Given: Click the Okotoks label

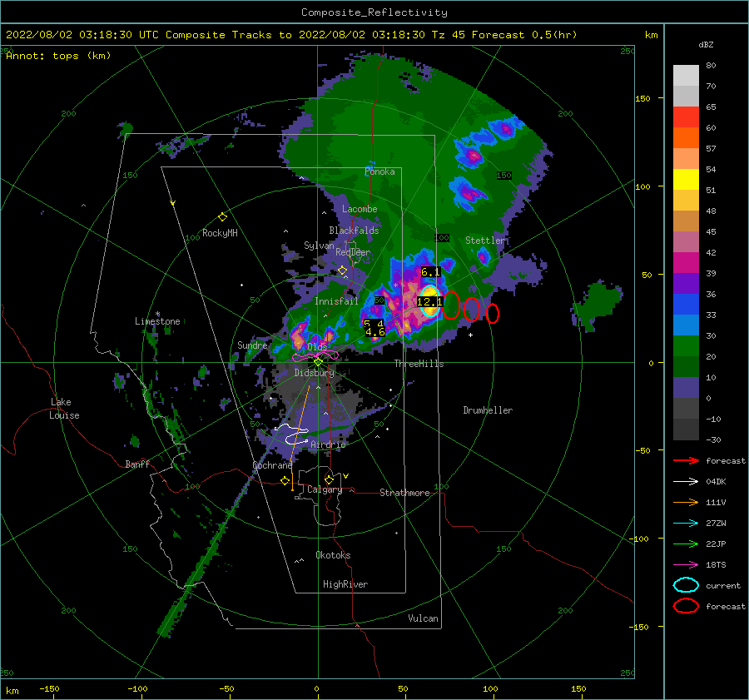Looking at the screenshot, I should [x=333, y=555].
